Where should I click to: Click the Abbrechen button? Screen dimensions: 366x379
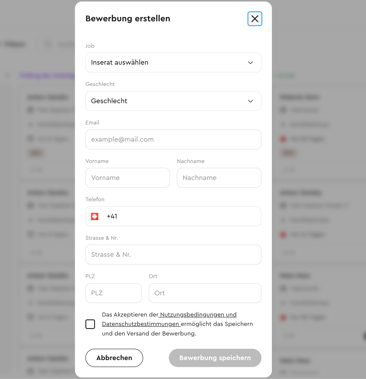114,358
